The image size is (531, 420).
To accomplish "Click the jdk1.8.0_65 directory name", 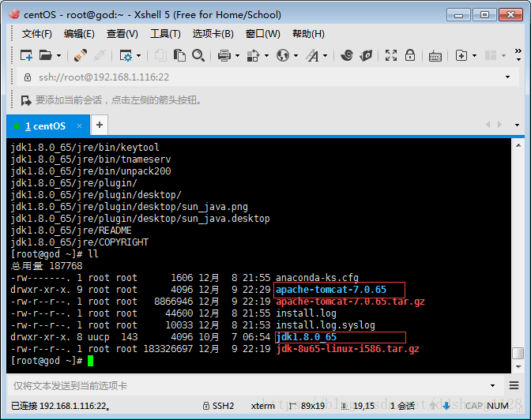I will coord(306,337).
